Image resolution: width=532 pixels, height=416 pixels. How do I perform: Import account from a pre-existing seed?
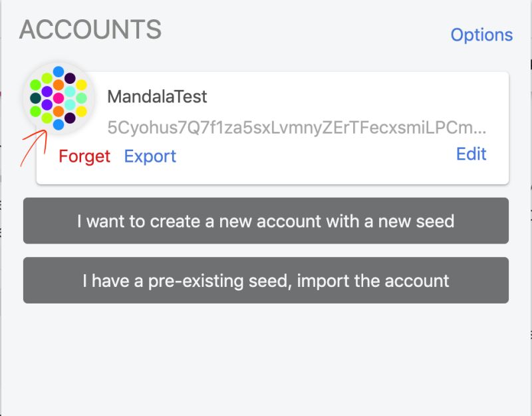point(265,280)
